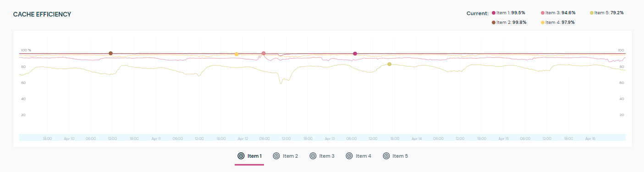Click the Item 1: 99.5% legend entry
The width and height of the screenshot is (644, 172).
509,13
